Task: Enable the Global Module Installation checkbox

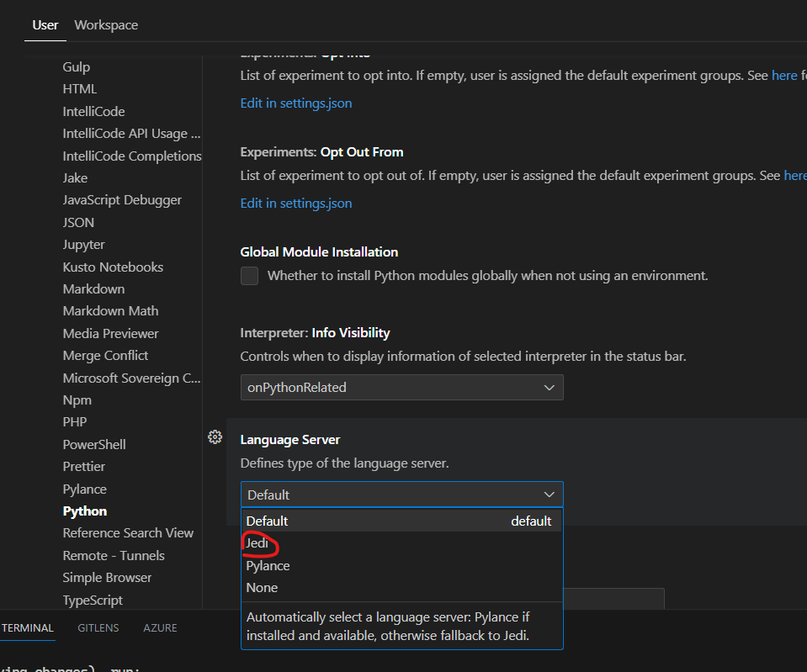Action: click(249, 275)
